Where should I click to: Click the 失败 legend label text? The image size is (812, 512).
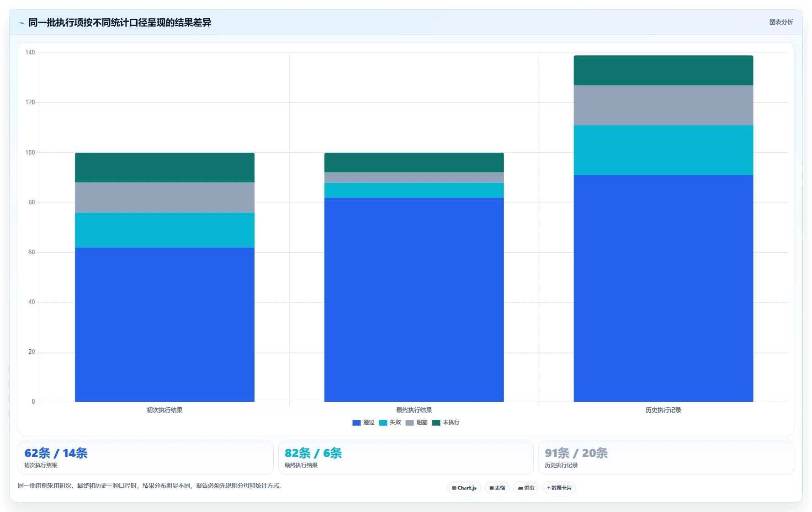coord(395,422)
